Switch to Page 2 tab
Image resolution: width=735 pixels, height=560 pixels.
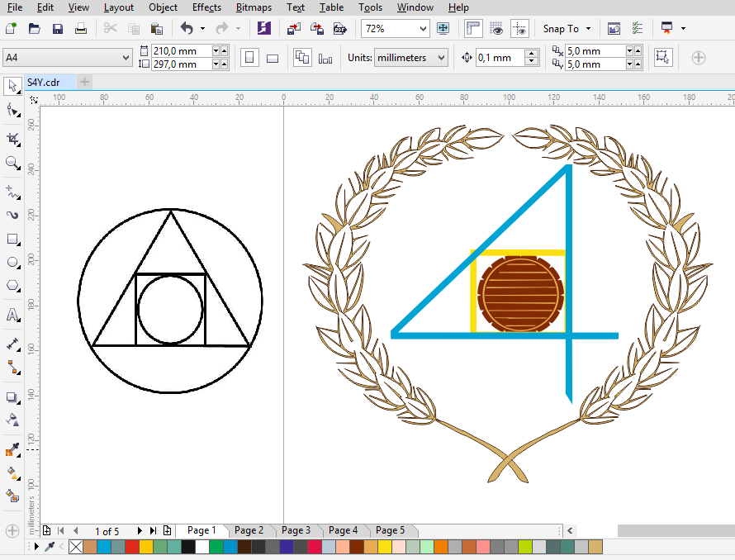[249, 530]
